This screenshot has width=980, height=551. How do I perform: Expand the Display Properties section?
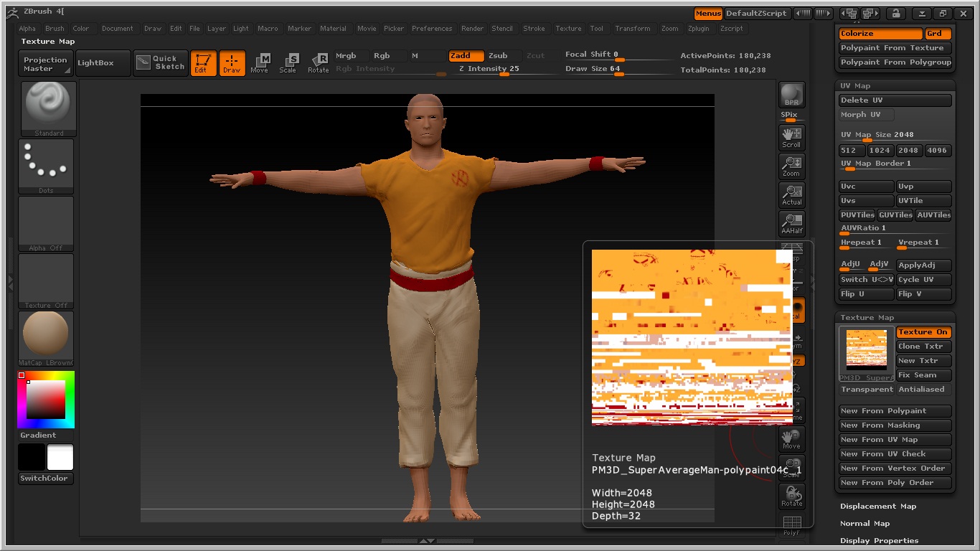(x=880, y=540)
